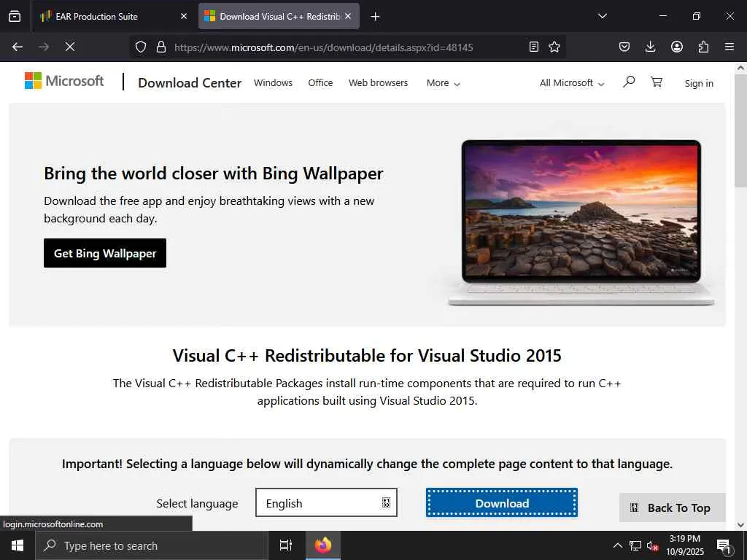747x560 pixels.
Task: Open network status tray icon
Action: click(635, 545)
